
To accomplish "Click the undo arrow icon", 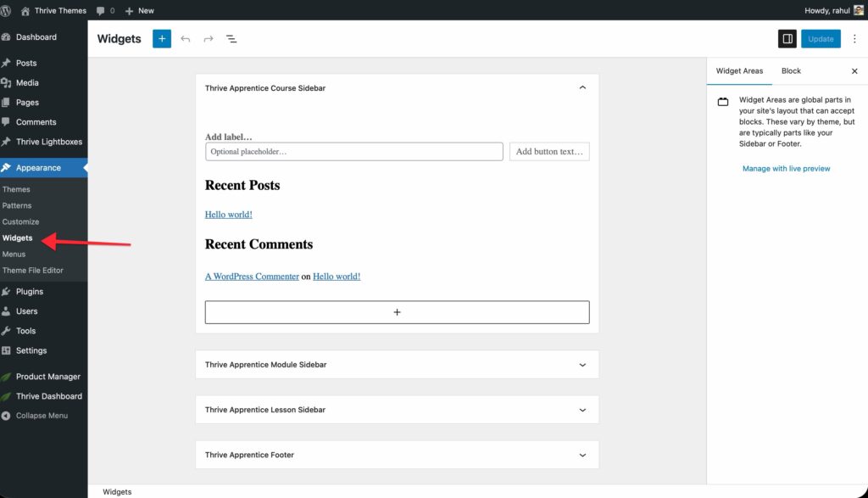I will pos(186,39).
